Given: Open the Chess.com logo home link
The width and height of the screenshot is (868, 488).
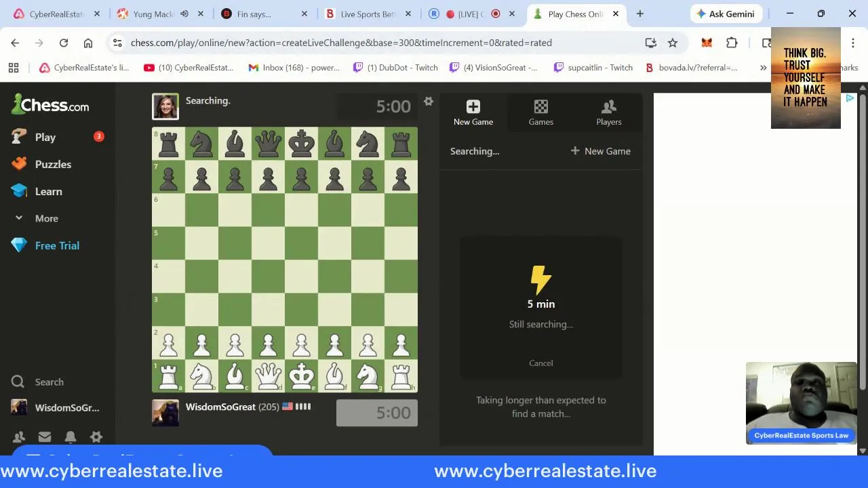Looking at the screenshot, I should [x=50, y=105].
